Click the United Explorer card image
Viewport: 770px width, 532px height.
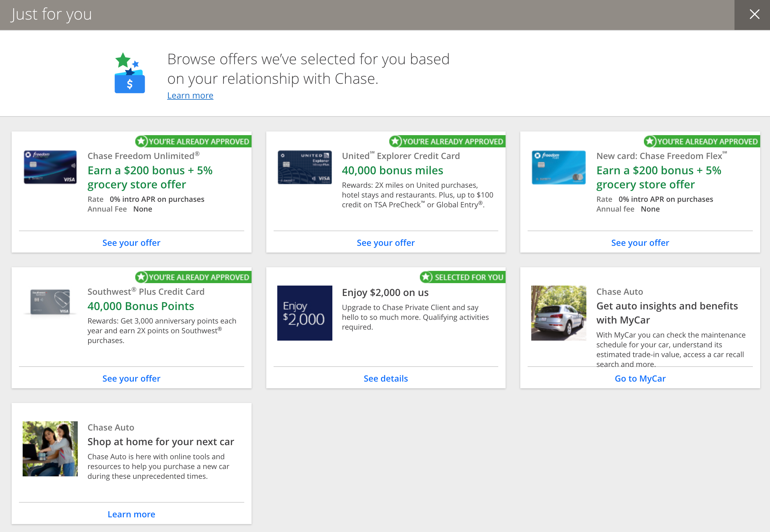coord(305,167)
